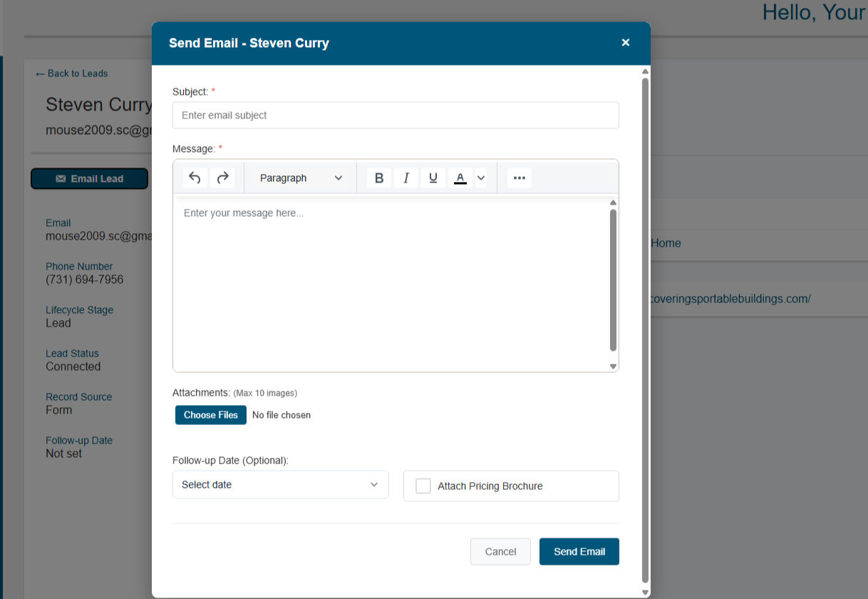
Task: Click the phone number (731) 694-7956
Action: coord(85,280)
